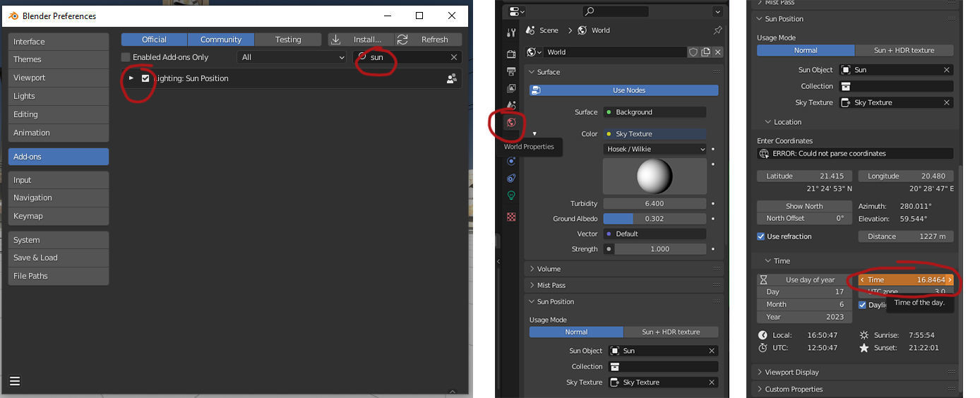
Task: Toggle the Use refraction checkbox
Action: click(761, 236)
